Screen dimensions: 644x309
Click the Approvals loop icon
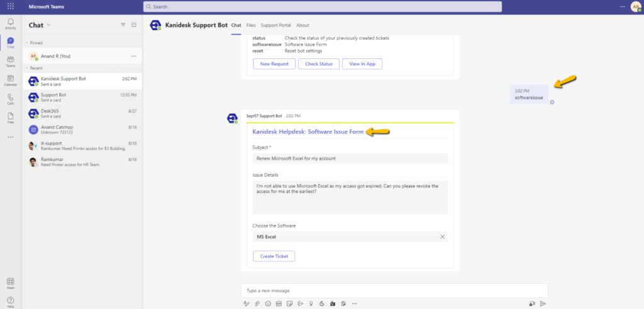(x=321, y=304)
